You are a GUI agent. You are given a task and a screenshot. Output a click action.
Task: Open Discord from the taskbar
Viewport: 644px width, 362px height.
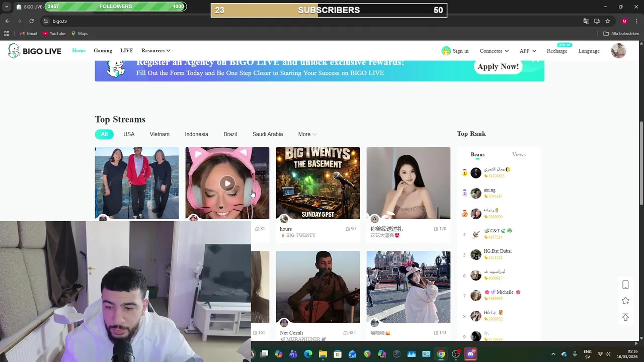[471, 354]
